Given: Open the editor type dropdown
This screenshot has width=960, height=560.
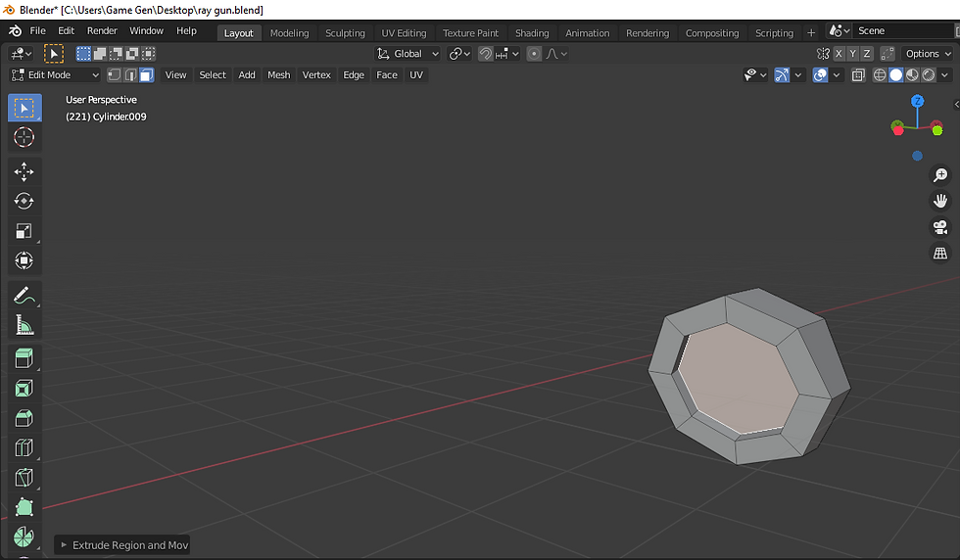Looking at the screenshot, I should coord(21,54).
